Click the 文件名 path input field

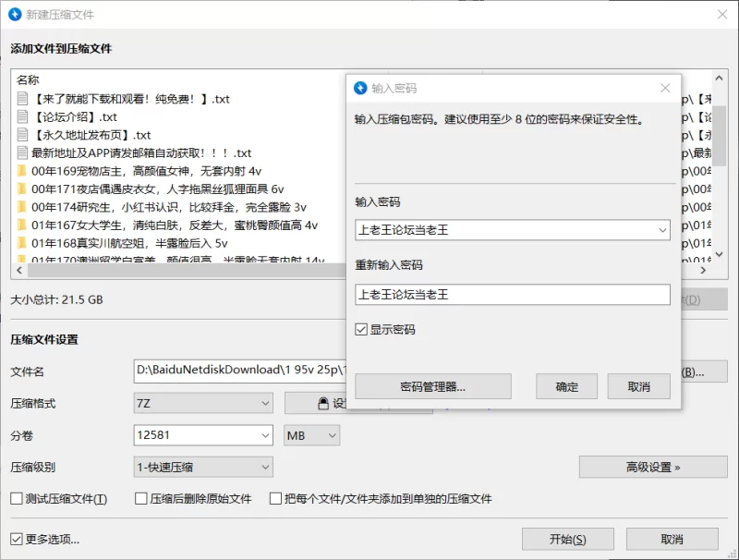[x=240, y=371]
